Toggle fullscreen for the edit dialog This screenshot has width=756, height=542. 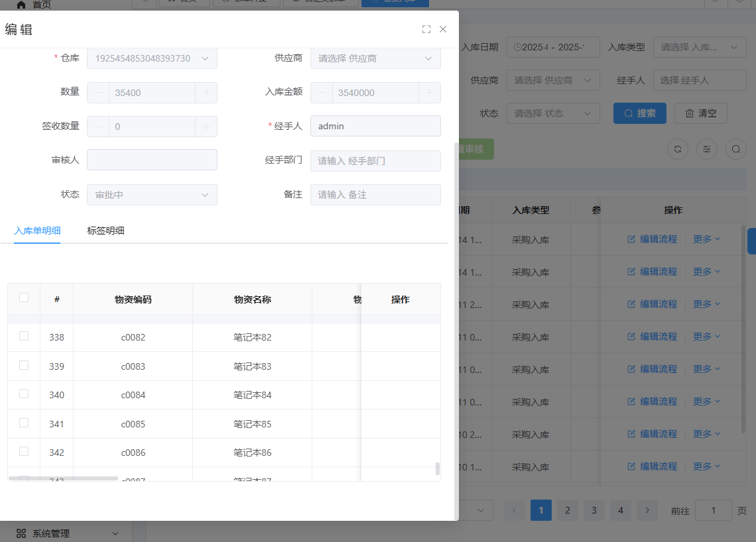pos(426,29)
